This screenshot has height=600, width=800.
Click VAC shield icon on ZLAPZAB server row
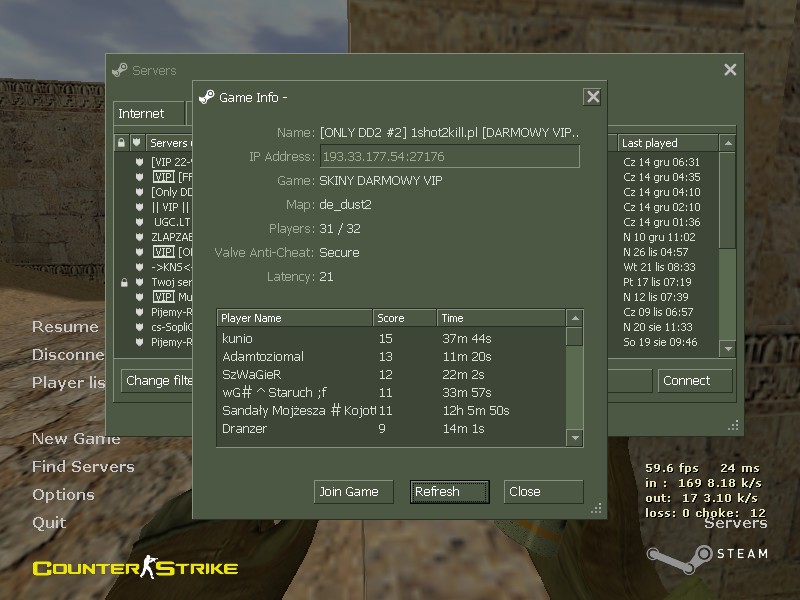(x=139, y=237)
